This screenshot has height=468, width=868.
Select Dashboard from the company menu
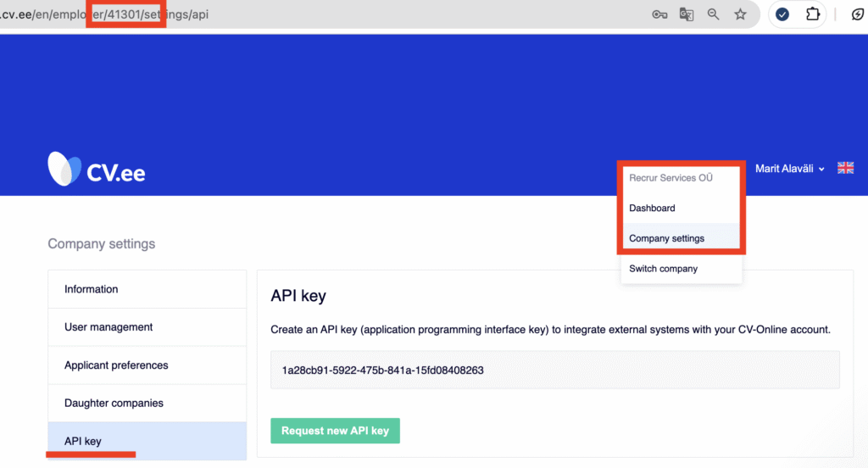[652, 209]
